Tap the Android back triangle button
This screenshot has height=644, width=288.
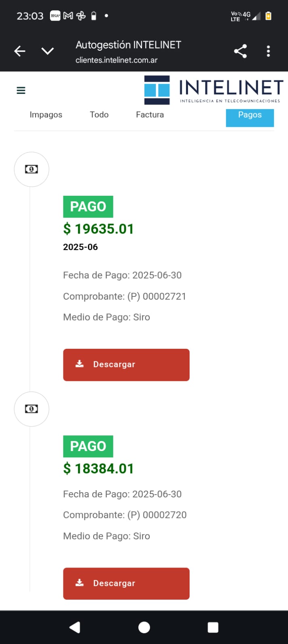[x=75, y=627]
